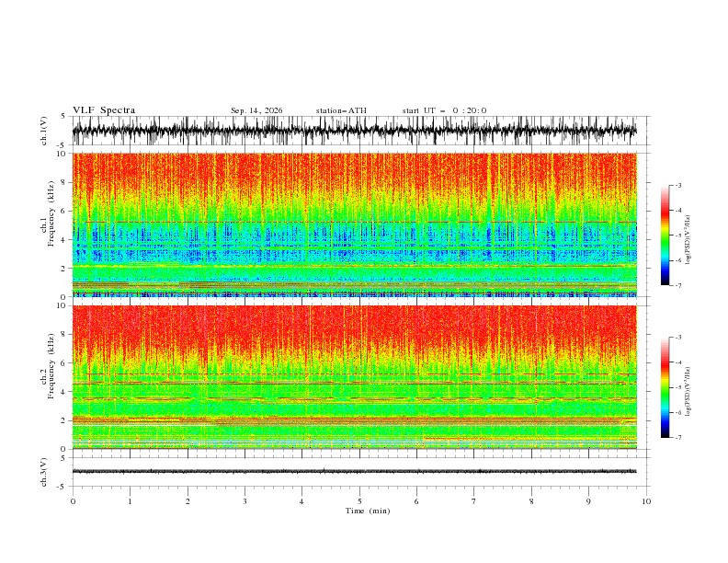This screenshot has height=563, width=728.
Task: Click the ch.2 log(PSD) colorbar label
Action: pyautogui.click(x=688, y=392)
